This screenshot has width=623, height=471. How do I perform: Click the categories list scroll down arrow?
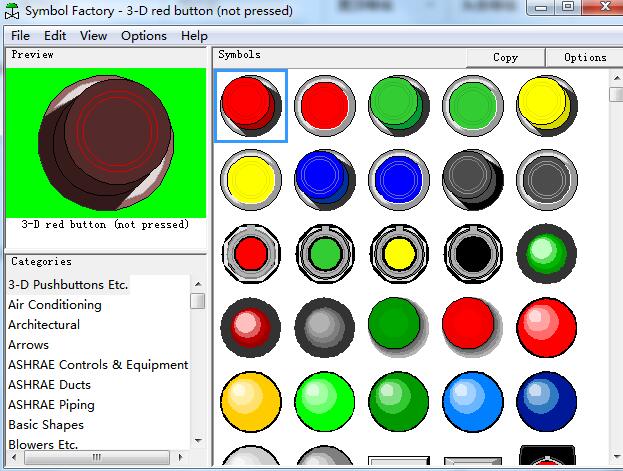198,440
